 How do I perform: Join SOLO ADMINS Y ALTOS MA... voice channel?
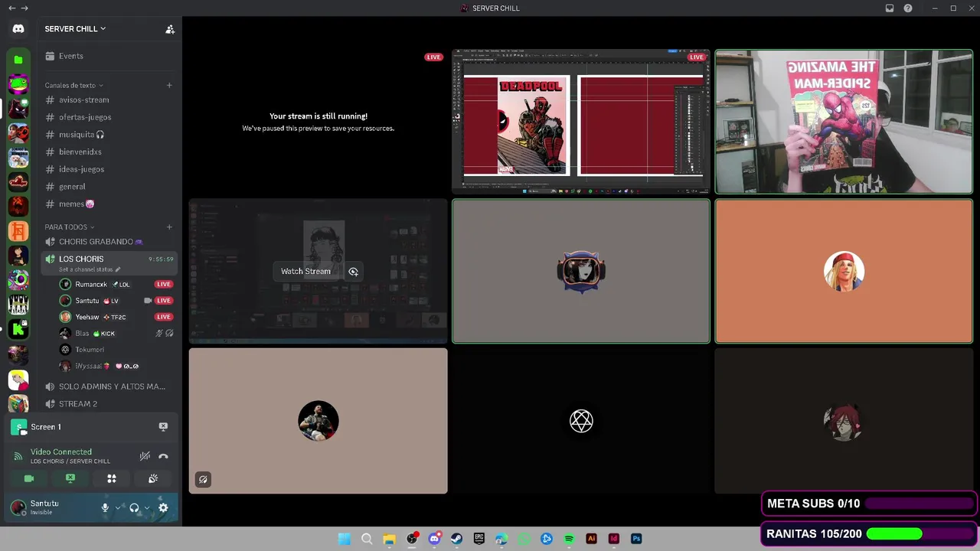109,386
